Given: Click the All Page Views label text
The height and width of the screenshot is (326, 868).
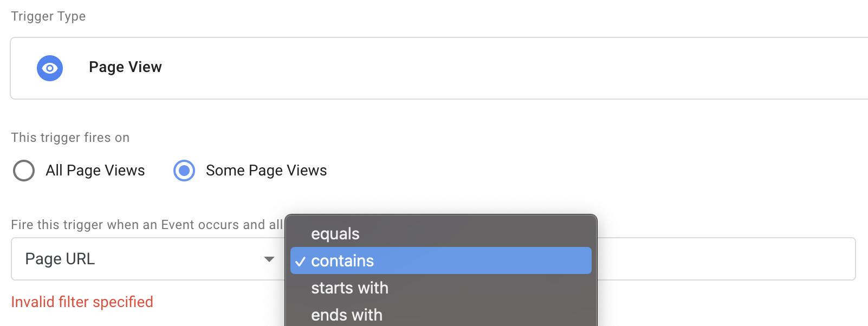Looking at the screenshot, I should (x=95, y=171).
